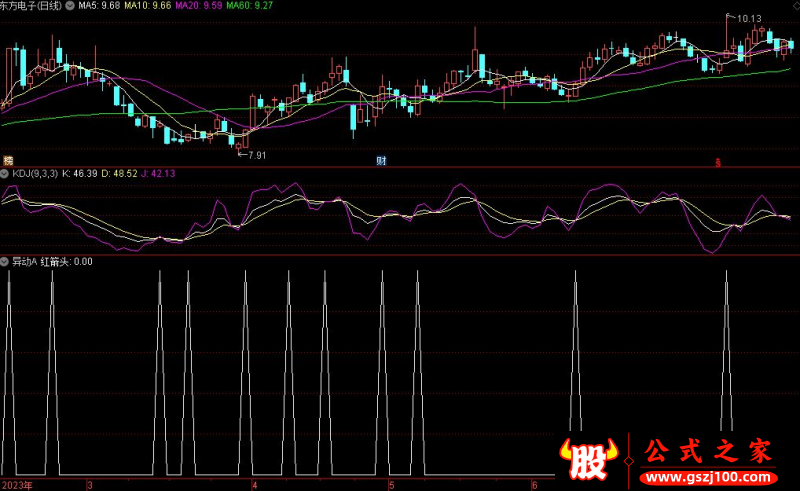
Task: Click month 4 marker on the time axis
Action: click(x=255, y=484)
